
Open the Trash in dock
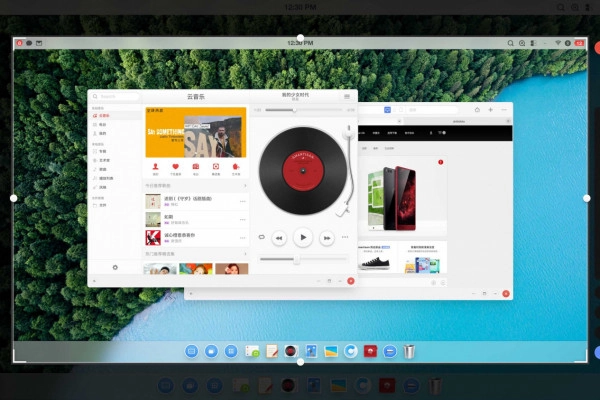tap(409, 351)
